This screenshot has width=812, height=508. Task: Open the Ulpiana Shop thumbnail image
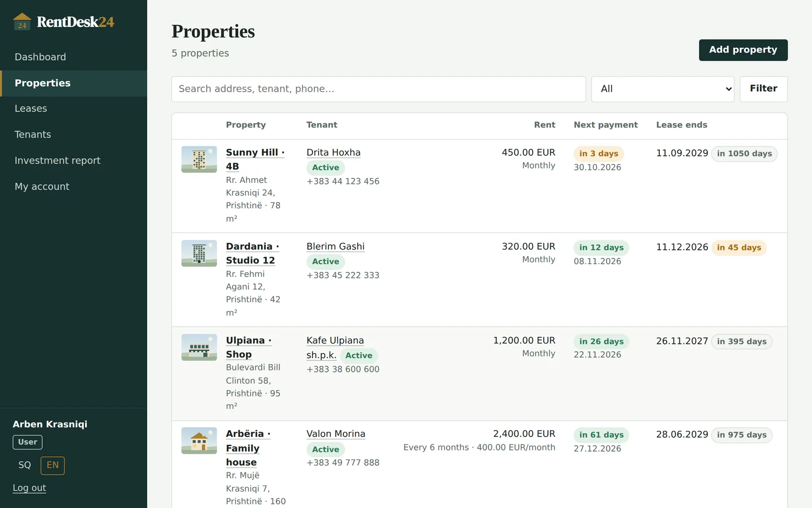click(x=199, y=347)
